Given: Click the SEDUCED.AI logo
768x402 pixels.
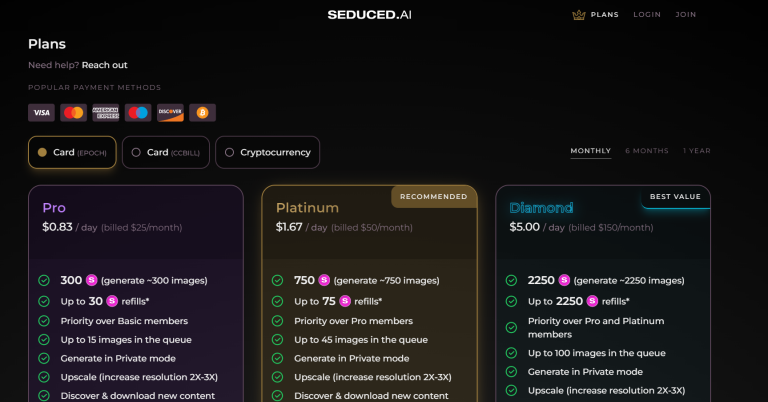Looking at the screenshot, I should 369,15.
